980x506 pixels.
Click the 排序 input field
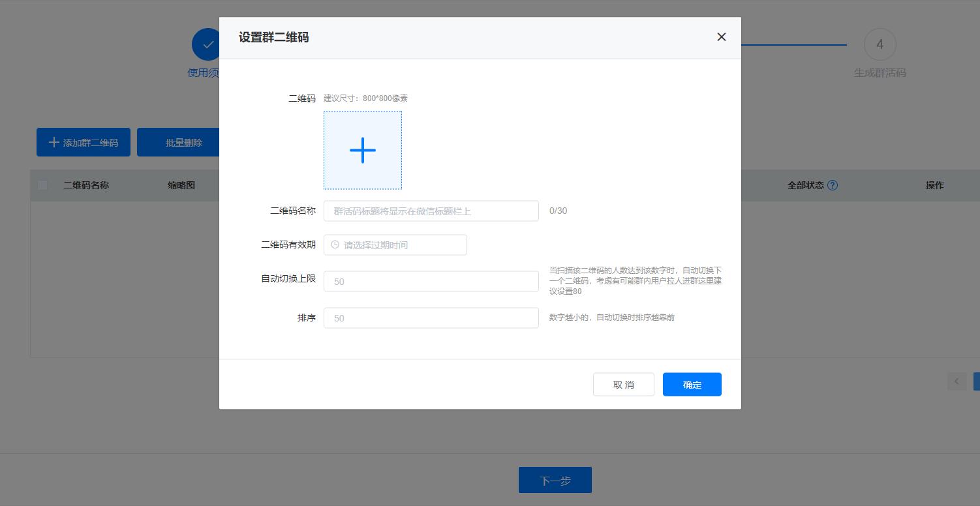[431, 318]
